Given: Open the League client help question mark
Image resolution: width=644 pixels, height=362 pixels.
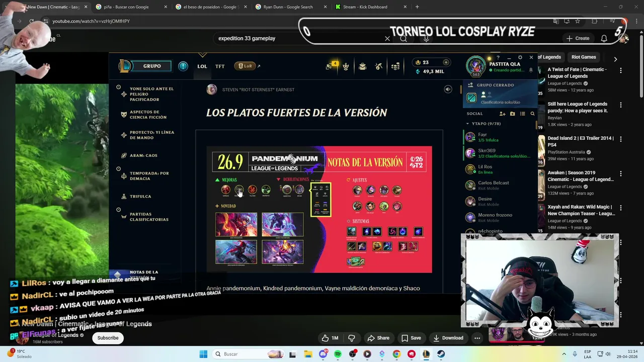Looking at the screenshot, I should [498, 57].
